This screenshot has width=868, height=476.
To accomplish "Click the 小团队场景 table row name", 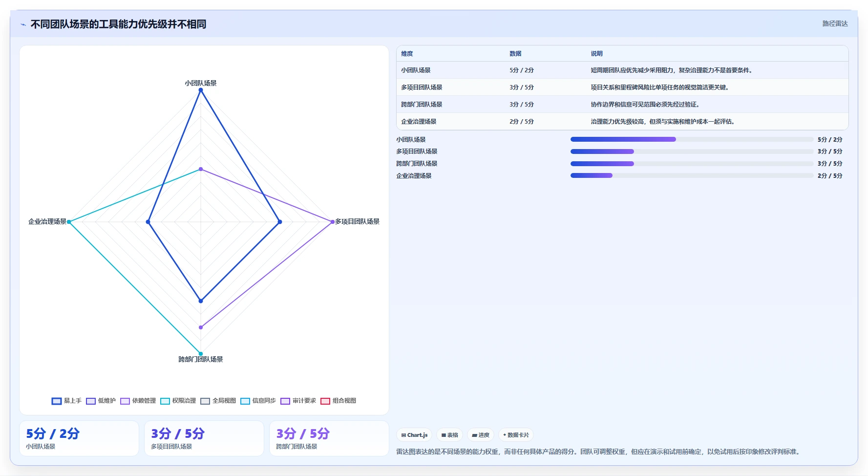I will click(x=416, y=70).
